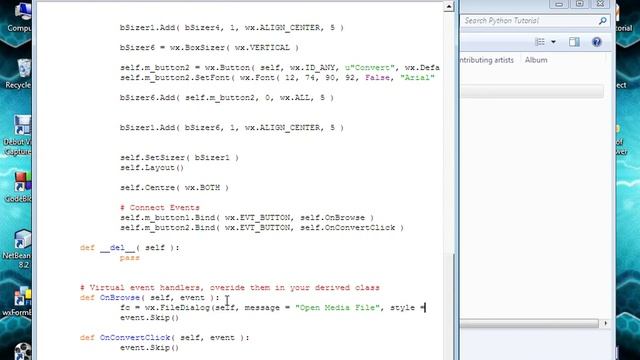Toggle the preview pane icon in Explorer
Viewport: 640px width, 360px height.
click(x=574, y=42)
